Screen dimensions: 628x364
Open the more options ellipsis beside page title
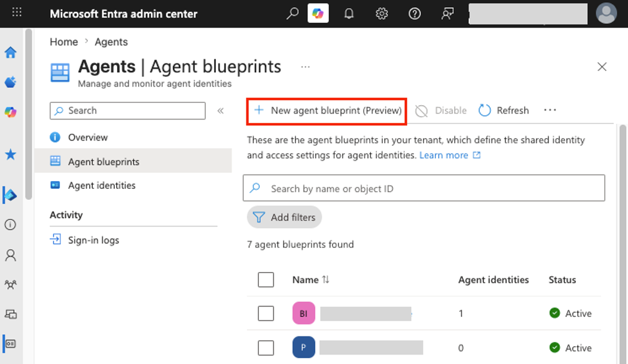(306, 67)
